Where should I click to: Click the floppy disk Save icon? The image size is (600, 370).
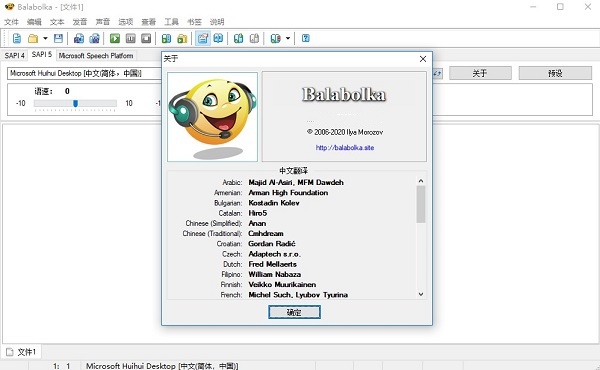pyautogui.click(x=58, y=38)
